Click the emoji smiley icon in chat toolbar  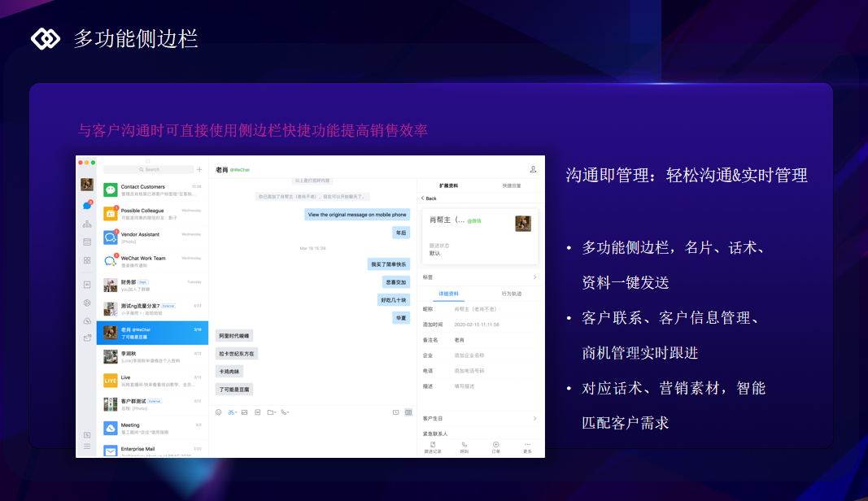(219, 412)
